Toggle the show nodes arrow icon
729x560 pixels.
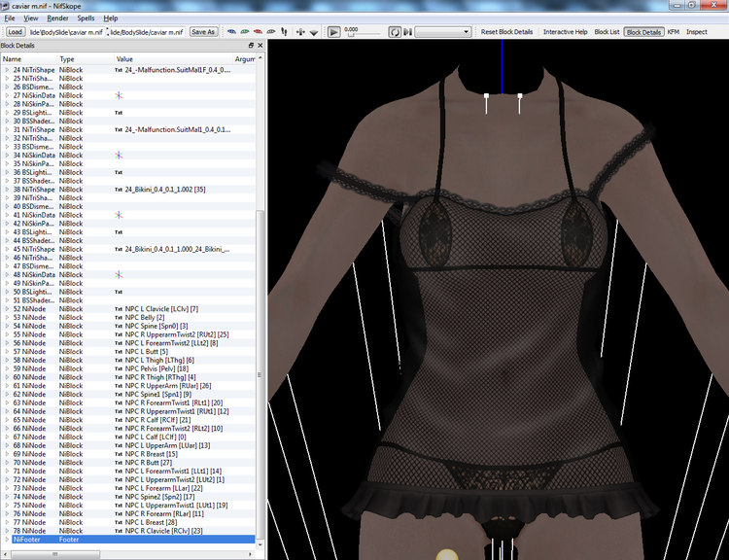pyautogui.click(x=314, y=32)
